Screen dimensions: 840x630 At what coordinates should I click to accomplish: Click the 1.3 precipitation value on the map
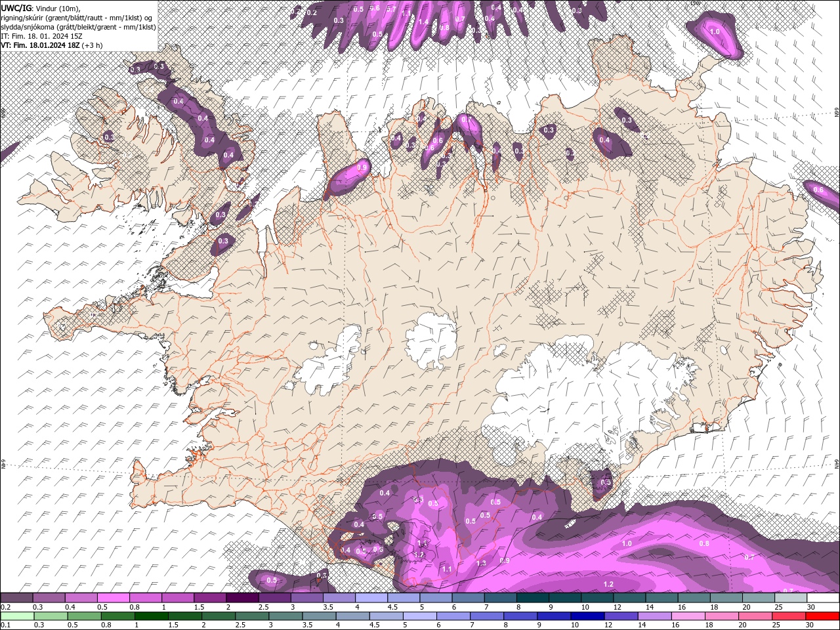[x=481, y=563]
